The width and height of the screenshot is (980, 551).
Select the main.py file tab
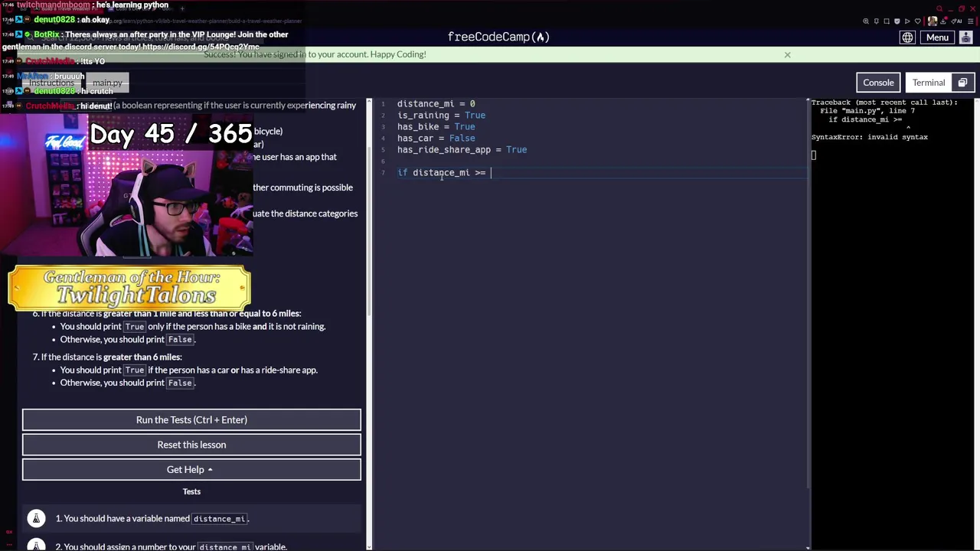tap(107, 83)
